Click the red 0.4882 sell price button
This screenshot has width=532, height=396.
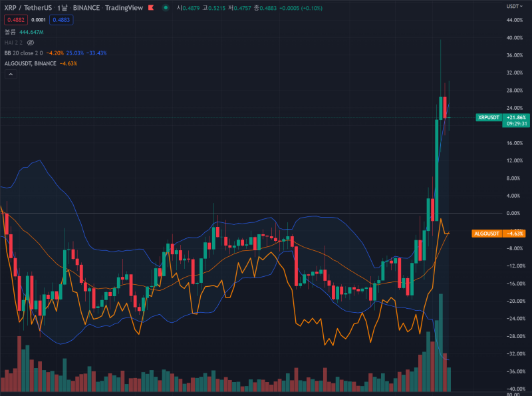coord(16,20)
